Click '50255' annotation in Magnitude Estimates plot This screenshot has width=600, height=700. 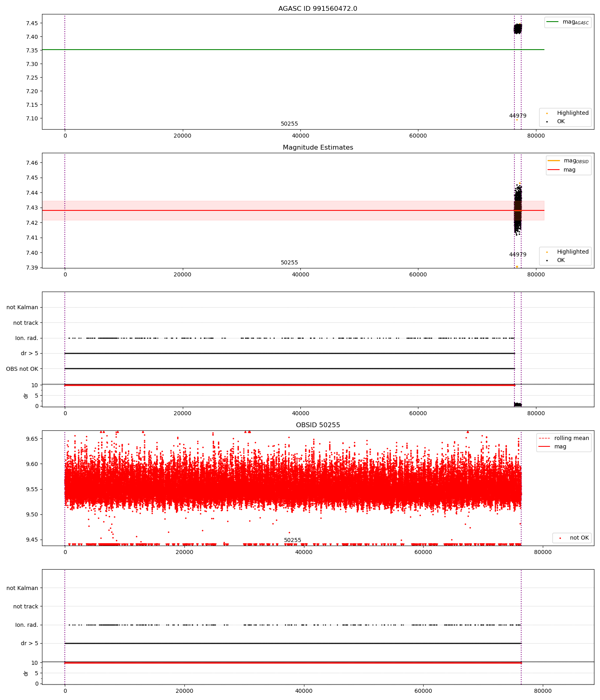pos(289,263)
